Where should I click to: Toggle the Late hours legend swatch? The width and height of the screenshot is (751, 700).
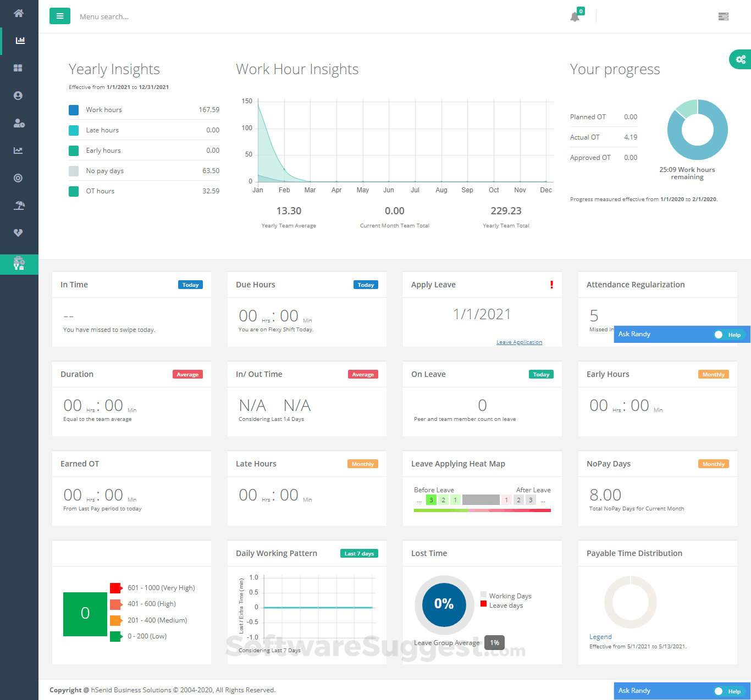coord(74,130)
